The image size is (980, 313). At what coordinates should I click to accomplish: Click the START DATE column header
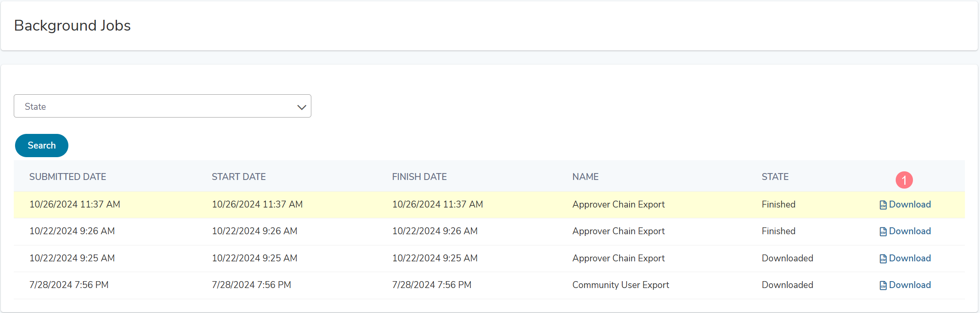click(x=239, y=177)
